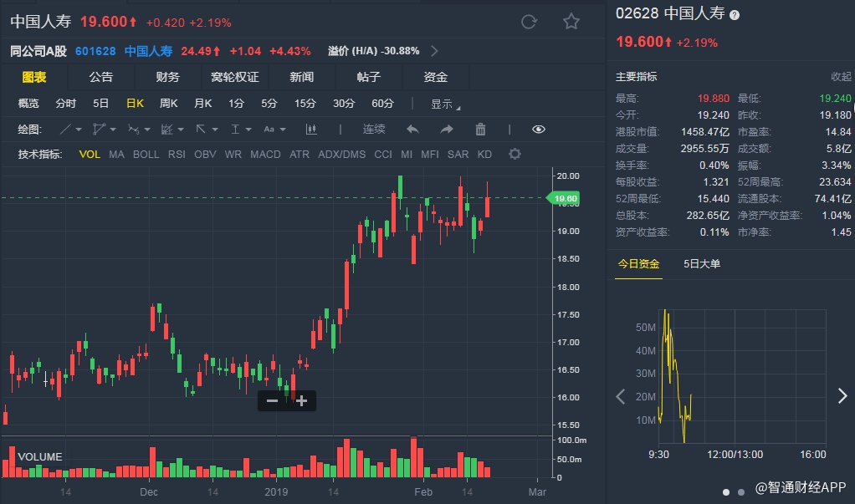Image resolution: width=855 pixels, height=504 pixels.
Task: Select the 概览 overview view
Action: pos(28,104)
